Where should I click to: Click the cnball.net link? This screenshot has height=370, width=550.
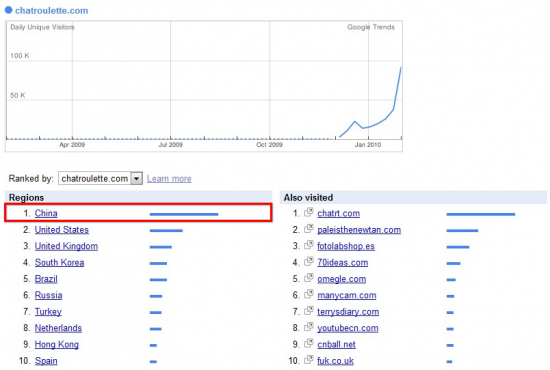(336, 344)
